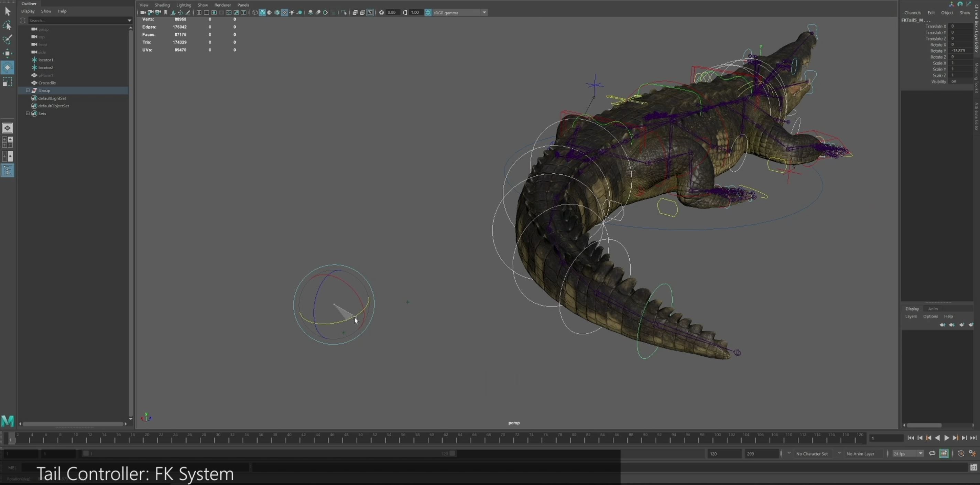Toggle Use all lights in viewport
980x485 pixels.
point(292,13)
